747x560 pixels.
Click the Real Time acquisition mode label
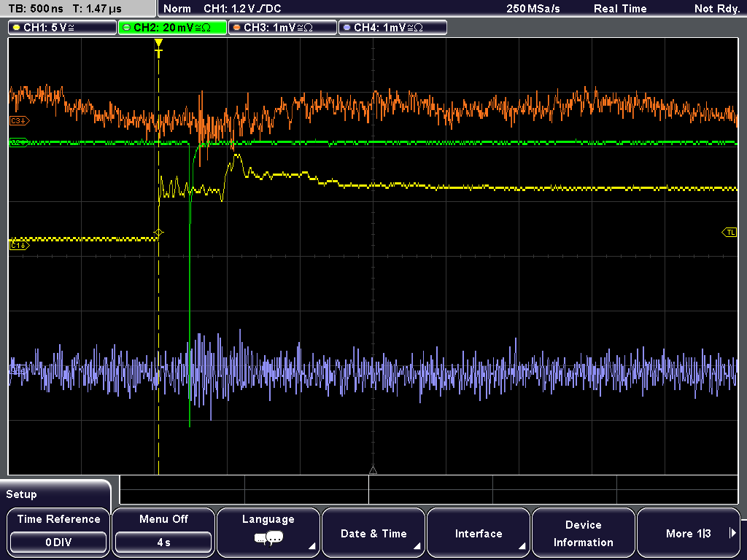pos(620,9)
